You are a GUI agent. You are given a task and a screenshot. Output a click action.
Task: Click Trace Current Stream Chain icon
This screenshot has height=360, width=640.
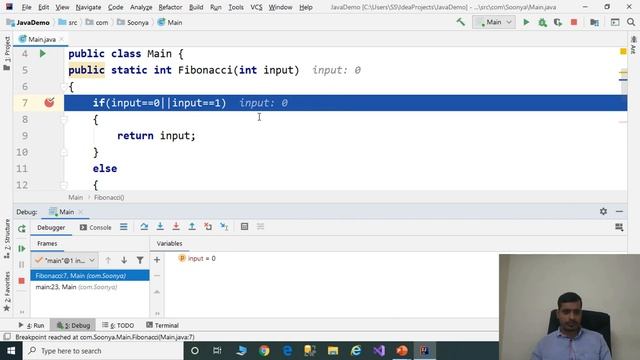[260, 227]
